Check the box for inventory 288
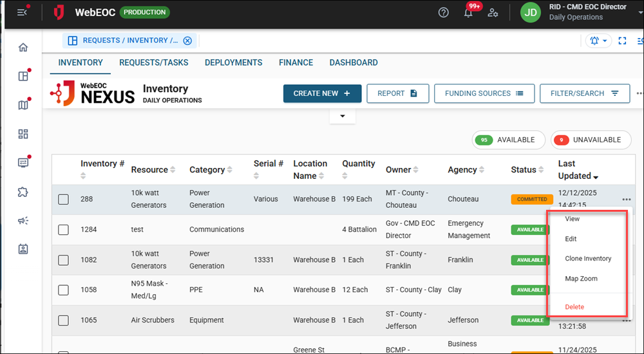Image resolution: width=644 pixels, height=354 pixels. [x=63, y=200]
